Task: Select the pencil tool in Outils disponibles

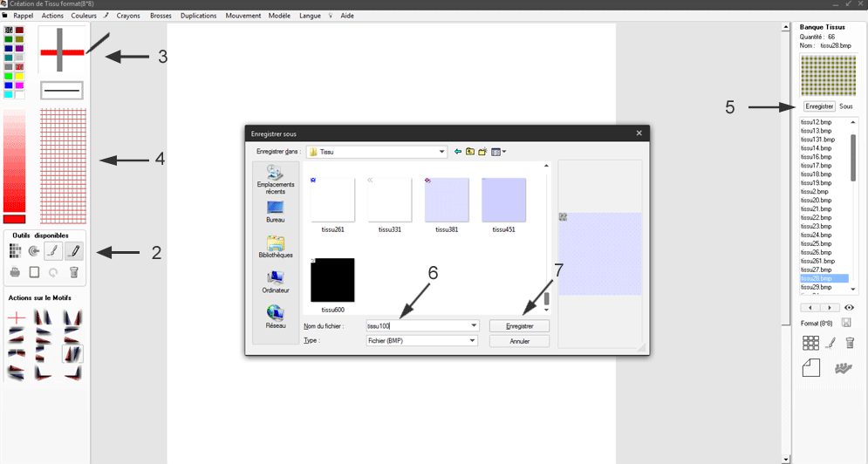Action: pyautogui.click(x=74, y=251)
